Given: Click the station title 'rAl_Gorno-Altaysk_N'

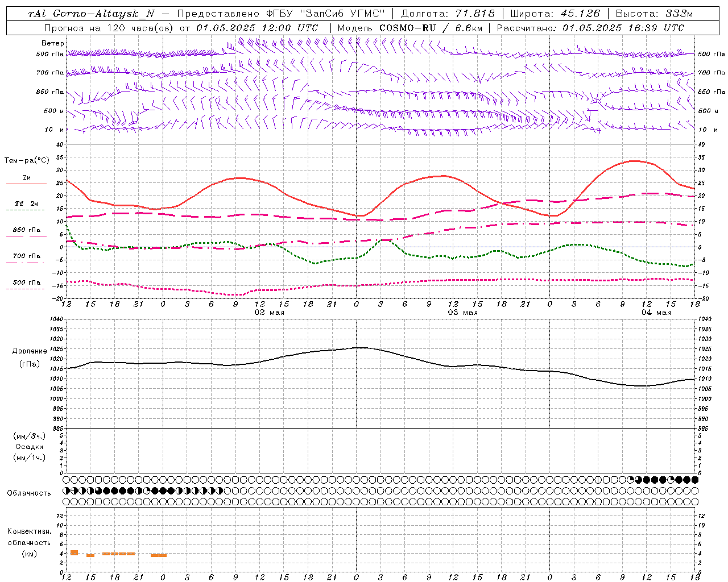Looking at the screenshot, I should [x=92, y=14].
